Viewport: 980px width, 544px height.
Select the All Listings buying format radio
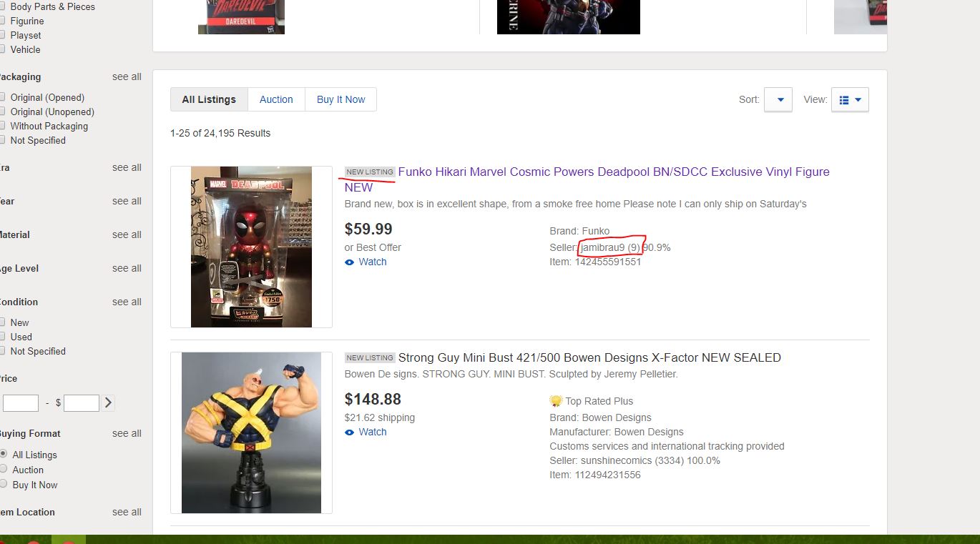pyautogui.click(x=3, y=454)
